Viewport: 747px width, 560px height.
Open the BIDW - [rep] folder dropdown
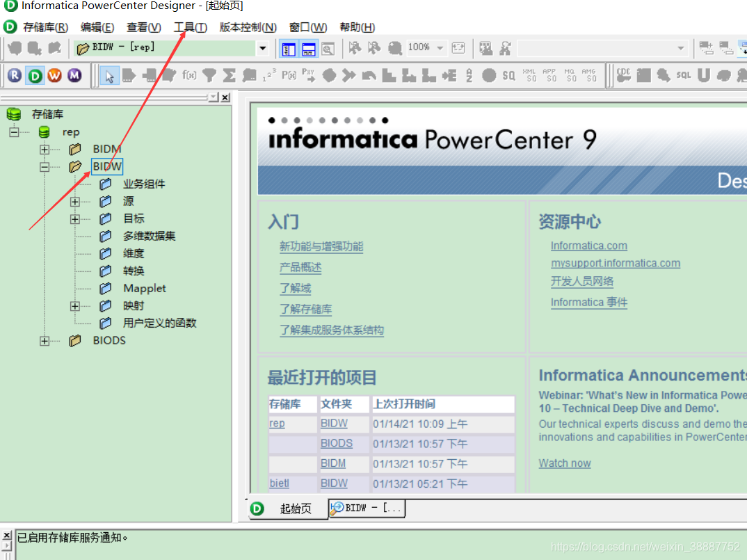click(x=262, y=48)
